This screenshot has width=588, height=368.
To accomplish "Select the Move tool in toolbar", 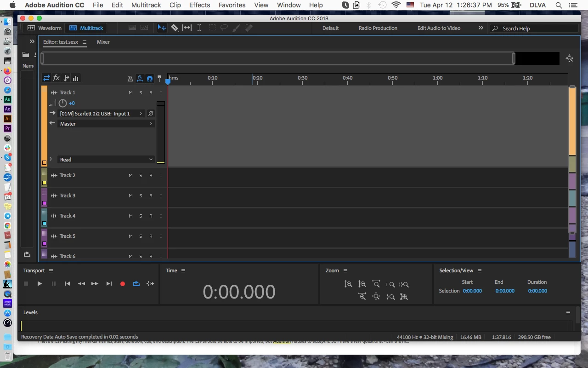I will (162, 28).
